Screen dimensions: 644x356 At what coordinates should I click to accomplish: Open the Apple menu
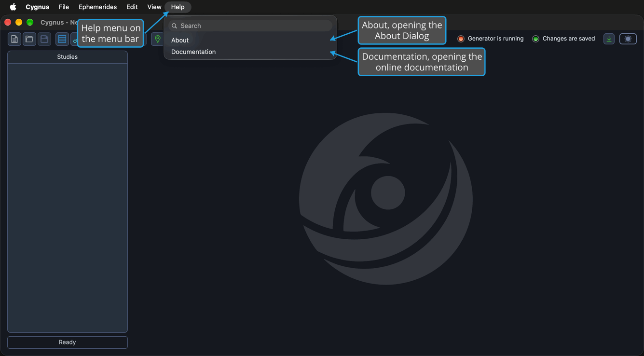pyautogui.click(x=13, y=7)
